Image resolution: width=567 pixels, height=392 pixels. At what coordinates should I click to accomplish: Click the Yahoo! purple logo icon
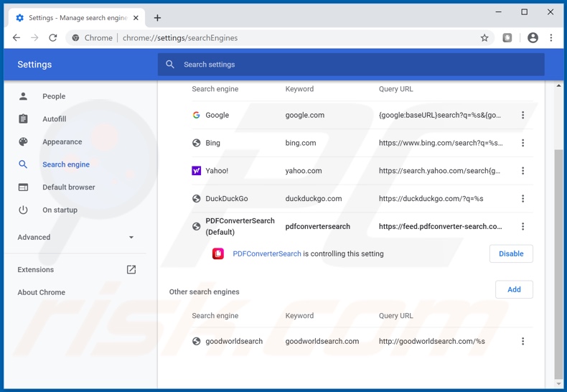pyautogui.click(x=197, y=171)
